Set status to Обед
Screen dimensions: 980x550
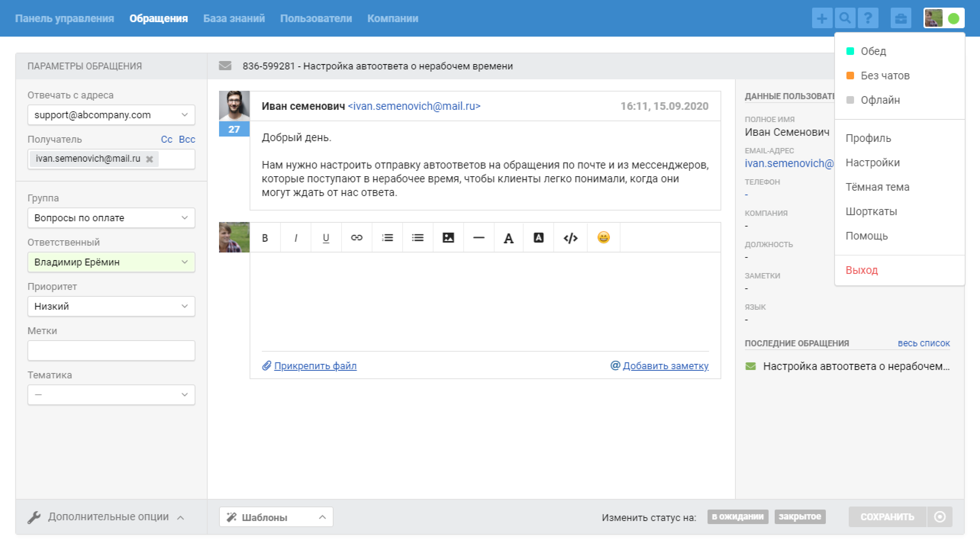click(899, 51)
